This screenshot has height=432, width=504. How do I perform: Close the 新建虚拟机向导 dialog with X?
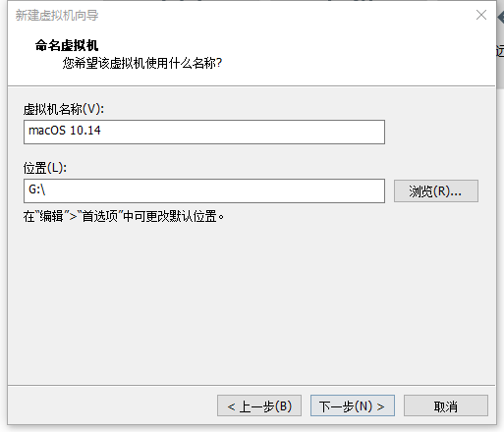click(481, 15)
